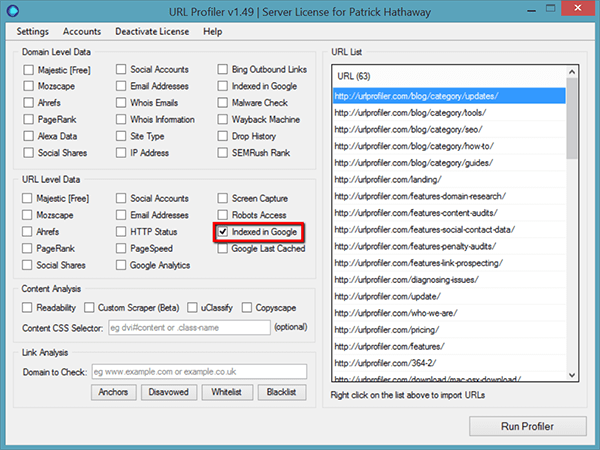Check URL-level Mozscape option

coord(27,215)
